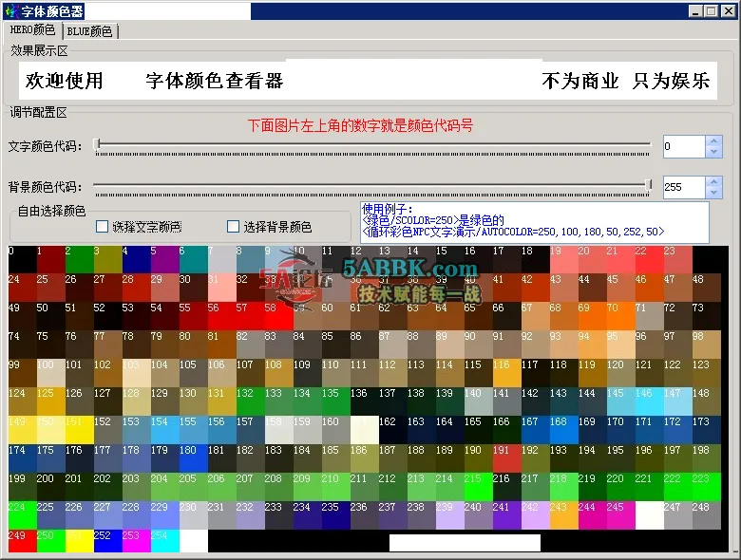741x560 pixels.
Task: Pick color swatch 2 green
Action: [80, 260]
